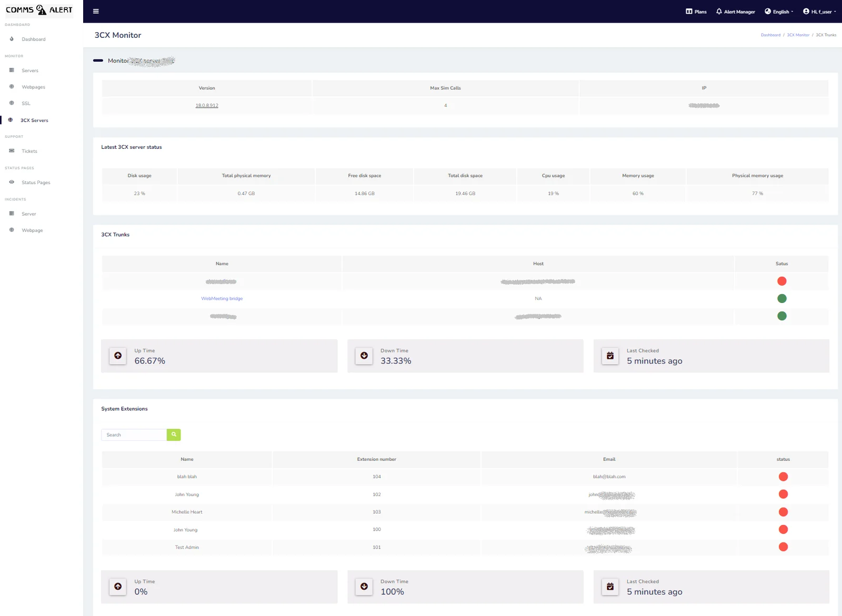The width and height of the screenshot is (842, 616).
Task: Open Alert Manager bell item
Action: (735, 12)
